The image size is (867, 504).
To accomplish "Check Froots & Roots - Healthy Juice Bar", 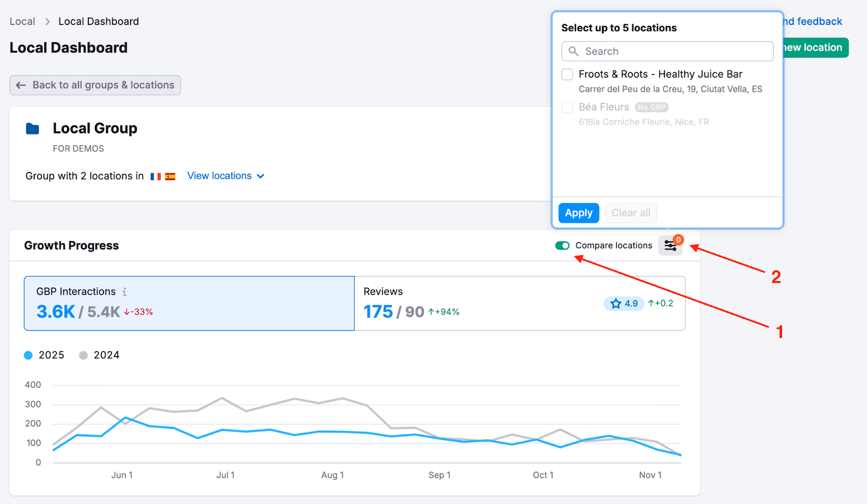I will click(567, 74).
